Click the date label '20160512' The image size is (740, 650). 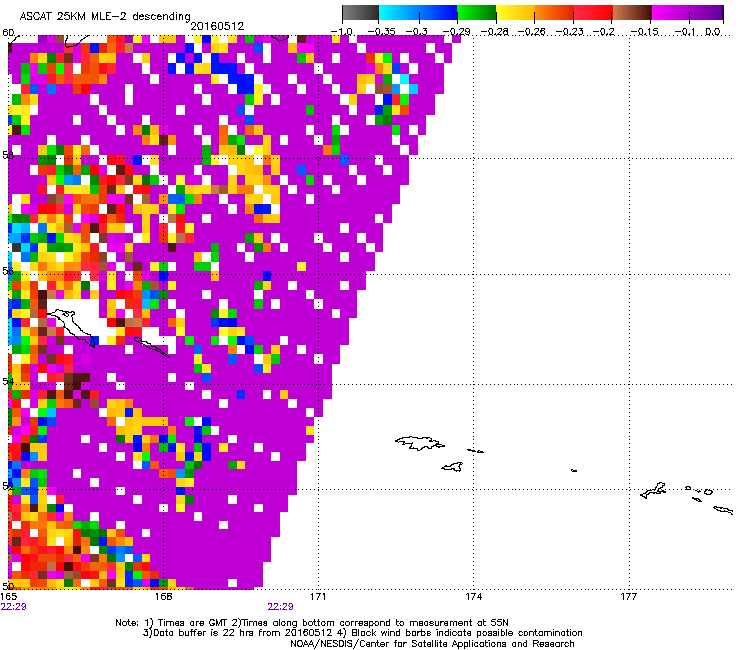pyautogui.click(x=217, y=26)
